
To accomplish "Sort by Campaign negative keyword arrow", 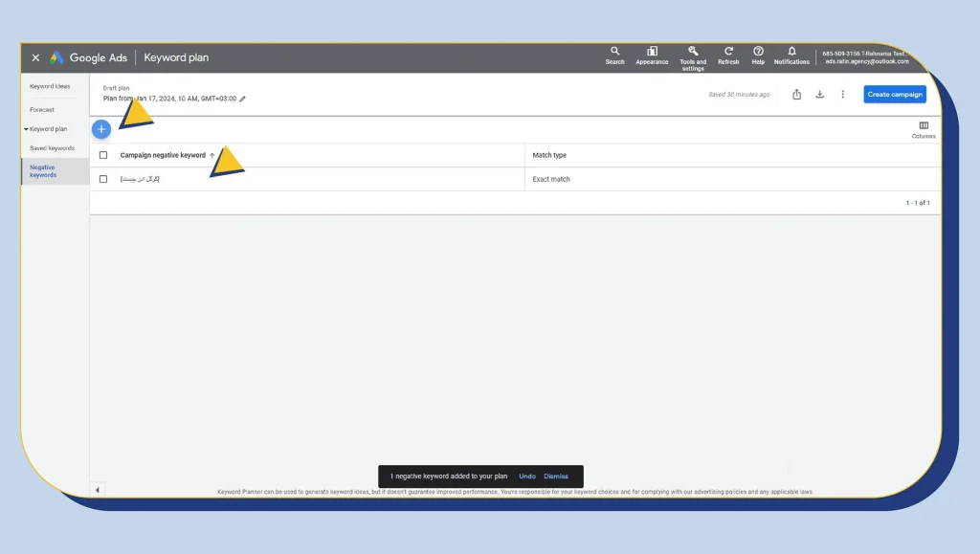I will [212, 156].
